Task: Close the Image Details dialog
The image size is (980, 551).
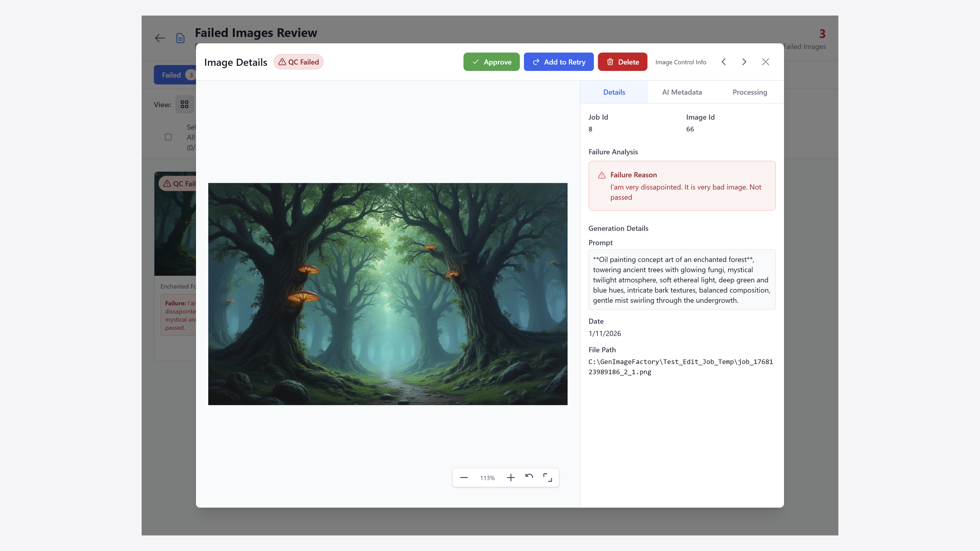Action: pyautogui.click(x=765, y=62)
